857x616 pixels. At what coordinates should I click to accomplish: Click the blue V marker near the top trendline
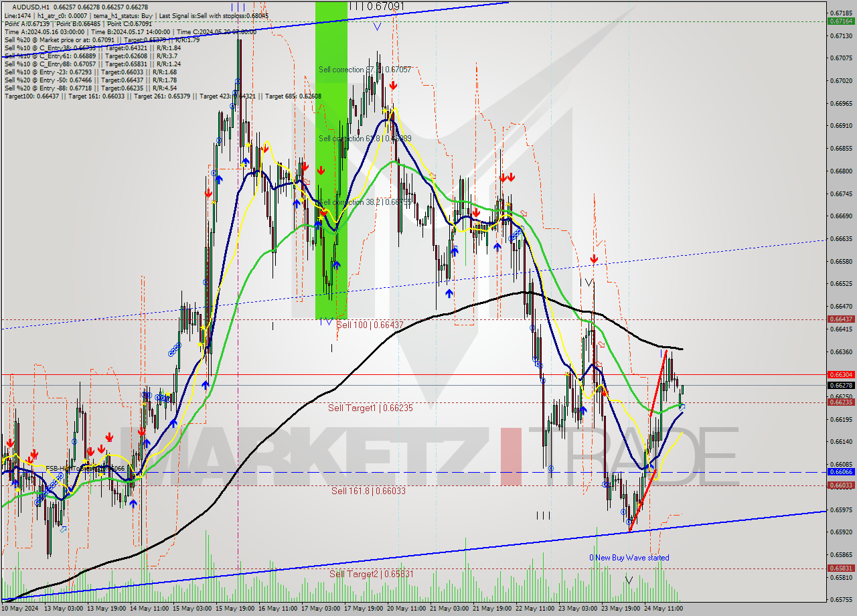[x=377, y=27]
